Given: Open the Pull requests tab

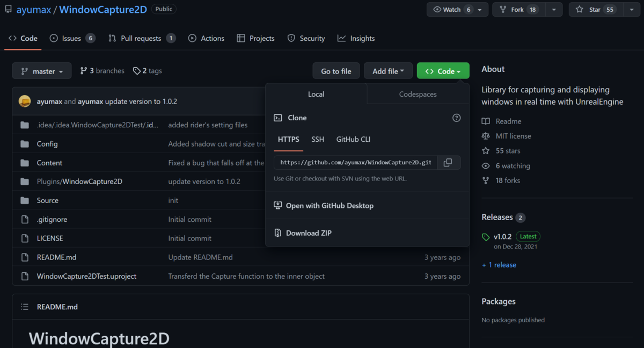Looking at the screenshot, I should (142, 38).
